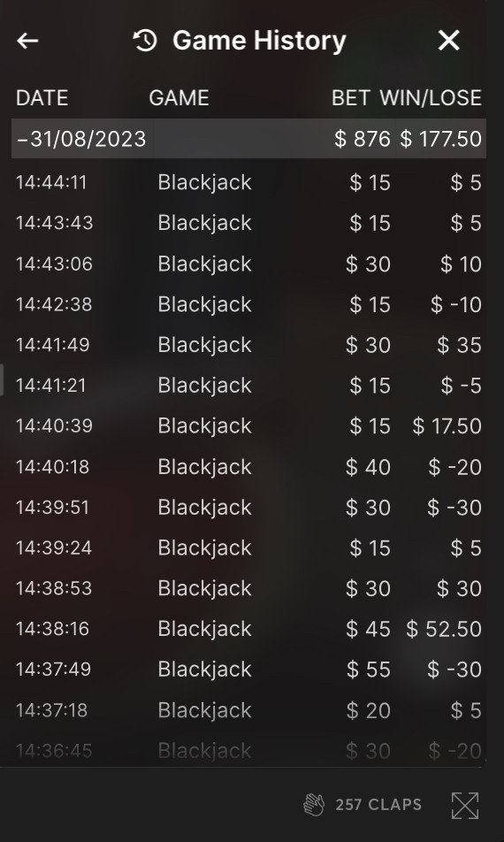
Task: Open the 14:40:39 round winning $17.50
Action: click(x=248, y=425)
